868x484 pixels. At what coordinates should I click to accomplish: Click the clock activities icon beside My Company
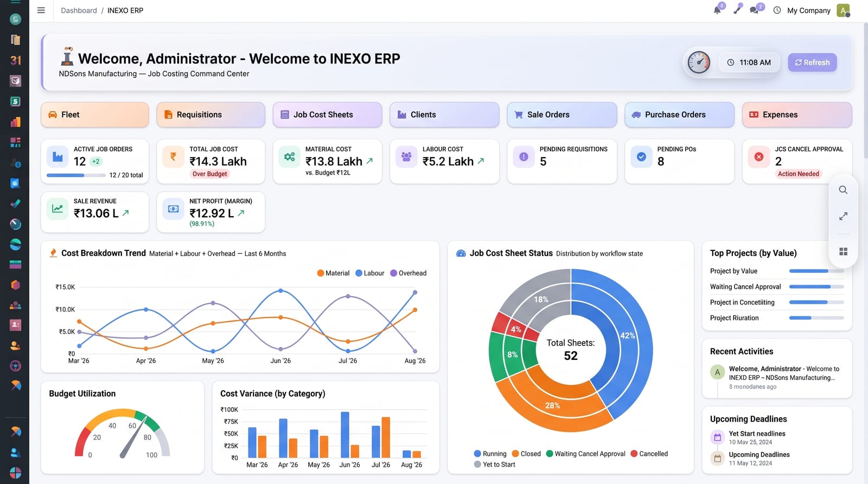coord(777,10)
